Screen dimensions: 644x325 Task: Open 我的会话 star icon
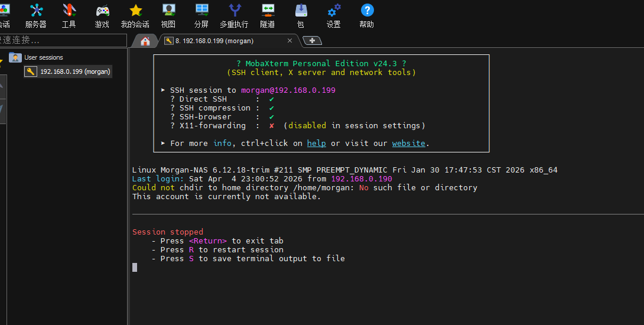(x=135, y=11)
